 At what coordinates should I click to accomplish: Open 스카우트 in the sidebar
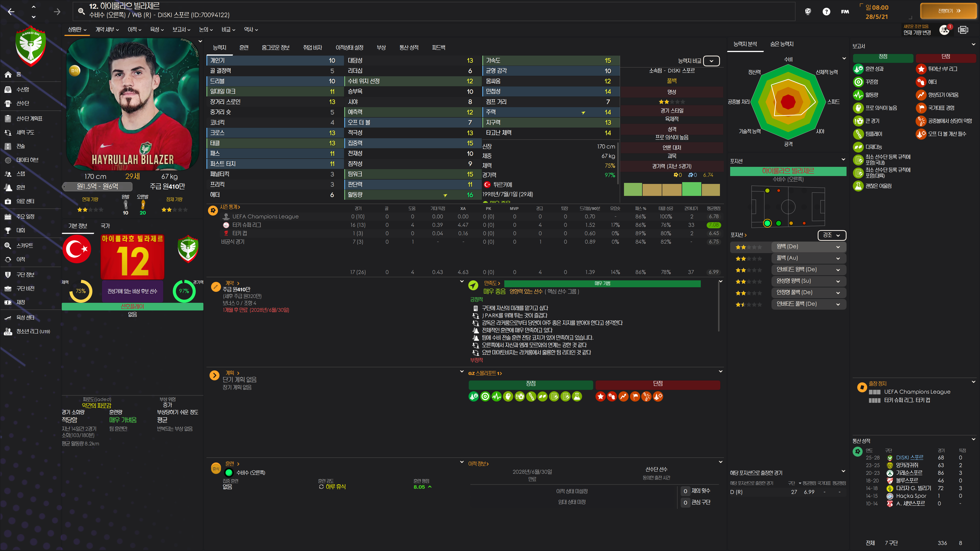click(24, 246)
